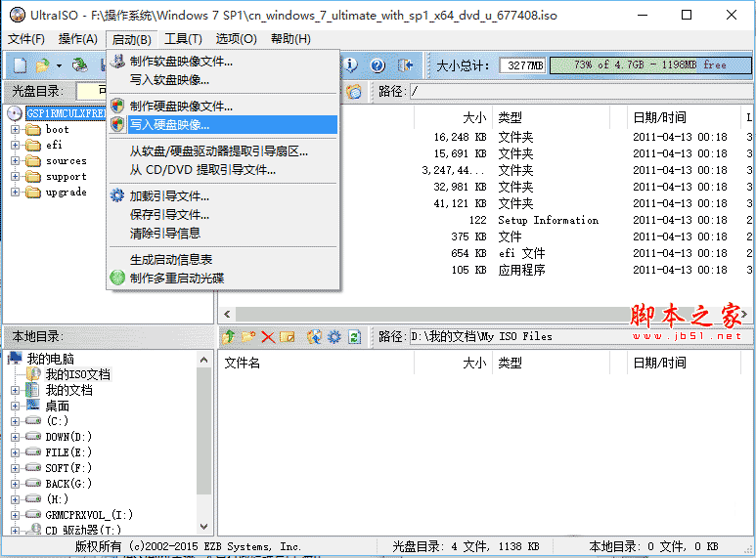Click the left arrow of disc list horizontal scrollbar
756x558 pixels.
(227, 315)
